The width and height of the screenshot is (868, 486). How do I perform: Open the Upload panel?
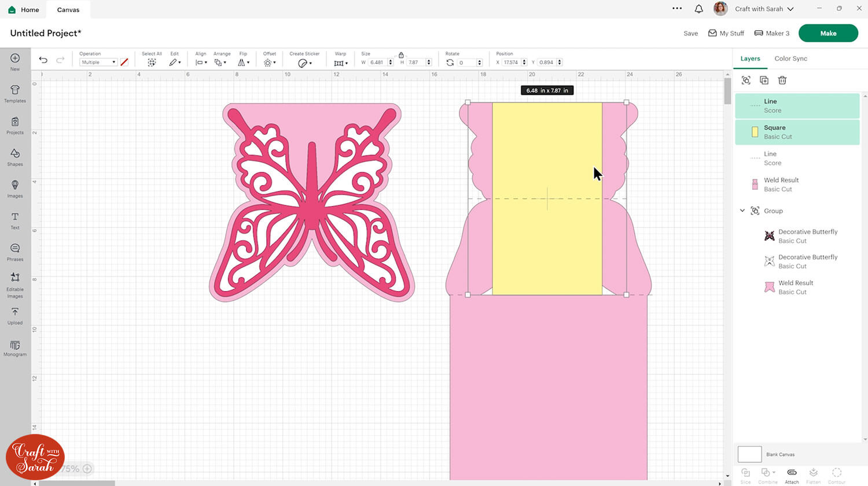tap(15, 315)
